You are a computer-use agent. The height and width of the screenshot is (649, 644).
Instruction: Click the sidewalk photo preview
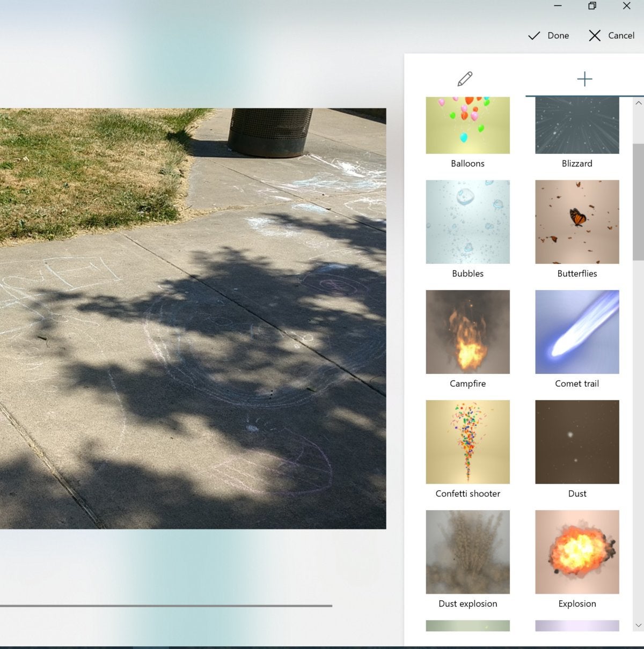[193, 319]
